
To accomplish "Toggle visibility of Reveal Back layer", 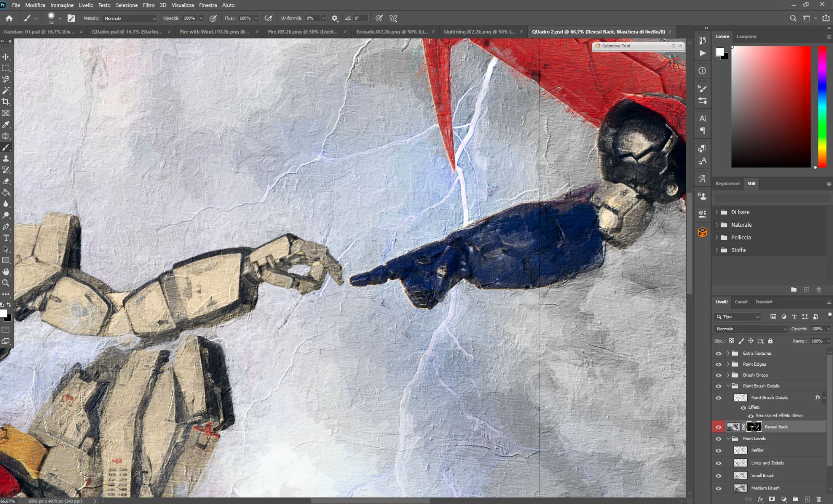I will click(x=718, y=427).
